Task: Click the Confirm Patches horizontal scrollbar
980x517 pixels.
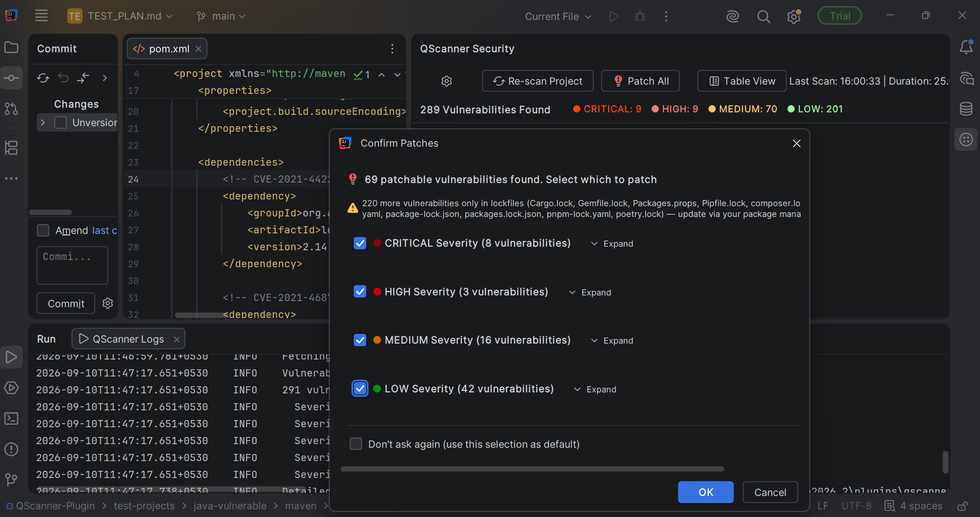Action: 532,469
